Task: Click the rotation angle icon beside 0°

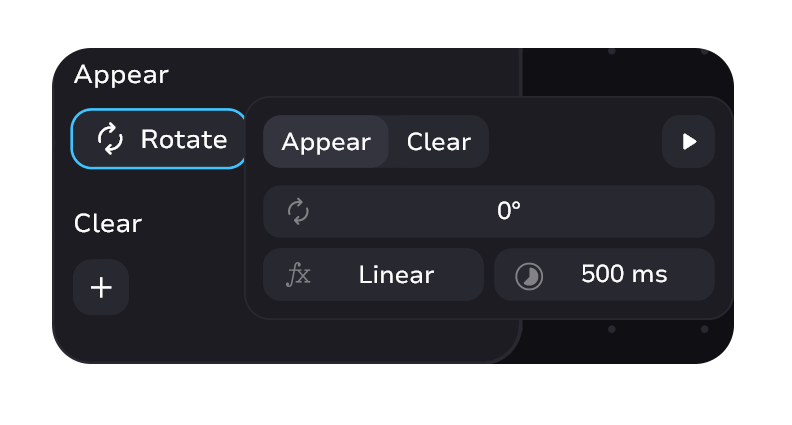Action: [298, 211]
